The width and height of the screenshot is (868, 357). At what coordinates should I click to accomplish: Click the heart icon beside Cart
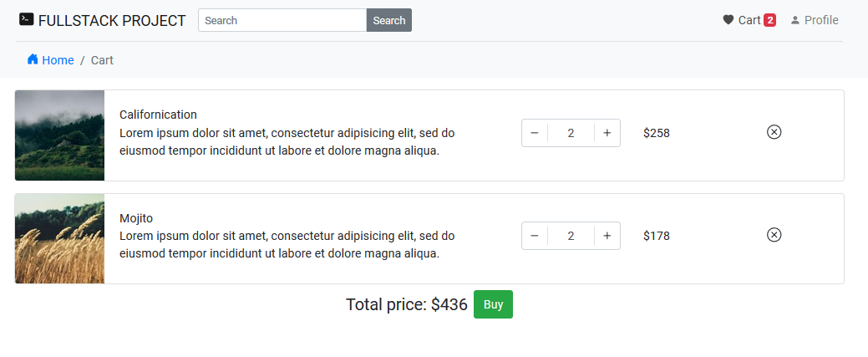728,20
